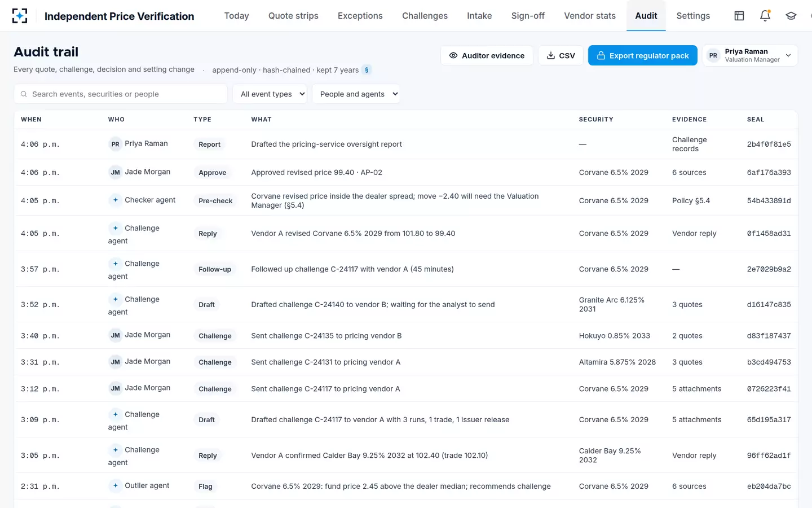Switch to the Today tab
812x508 pixels.
click(236, 16)
